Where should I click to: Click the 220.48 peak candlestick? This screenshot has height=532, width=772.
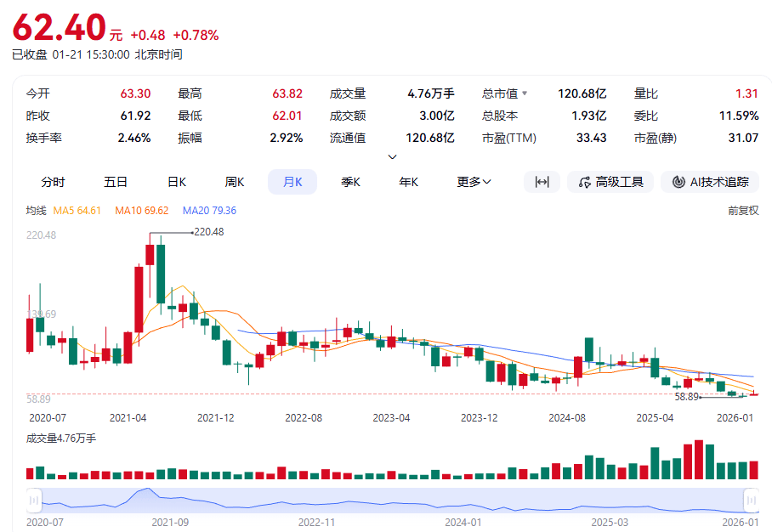click(150, 255)
